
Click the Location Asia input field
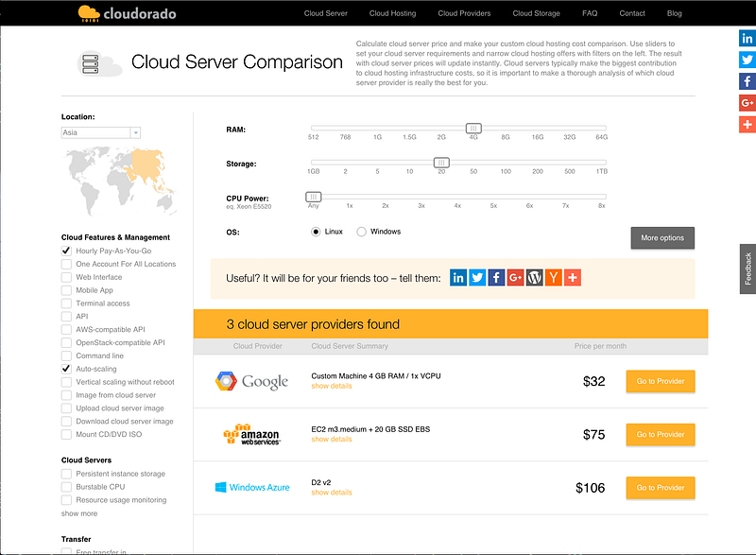pos(96,132)
